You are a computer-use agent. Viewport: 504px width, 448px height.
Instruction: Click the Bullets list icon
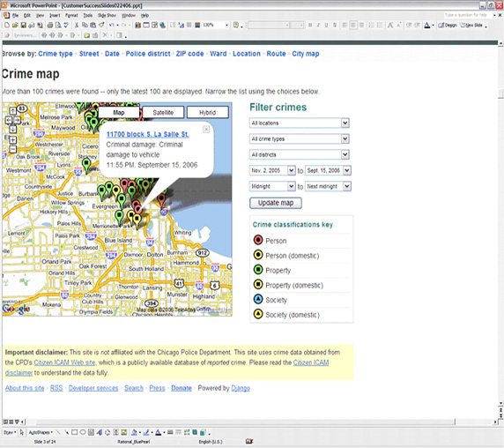pos(380,25)
